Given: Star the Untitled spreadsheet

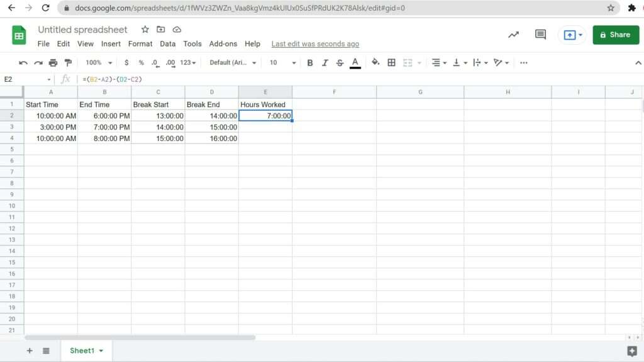Looking at the screenshot, I should tap(145, 30).
